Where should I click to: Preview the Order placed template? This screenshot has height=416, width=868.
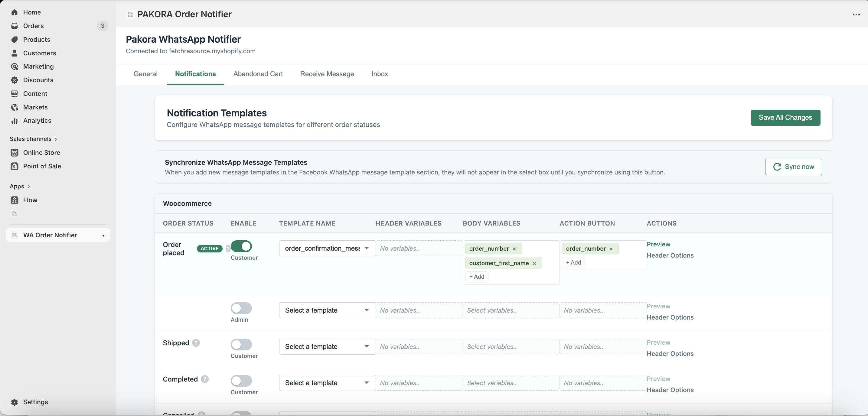tap(658, 244)
